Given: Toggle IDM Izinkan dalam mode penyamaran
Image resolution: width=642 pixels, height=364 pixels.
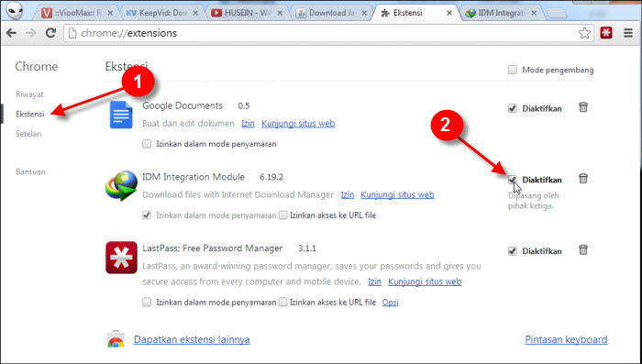Looking at the screenshot, I should (x=147, y=215).
